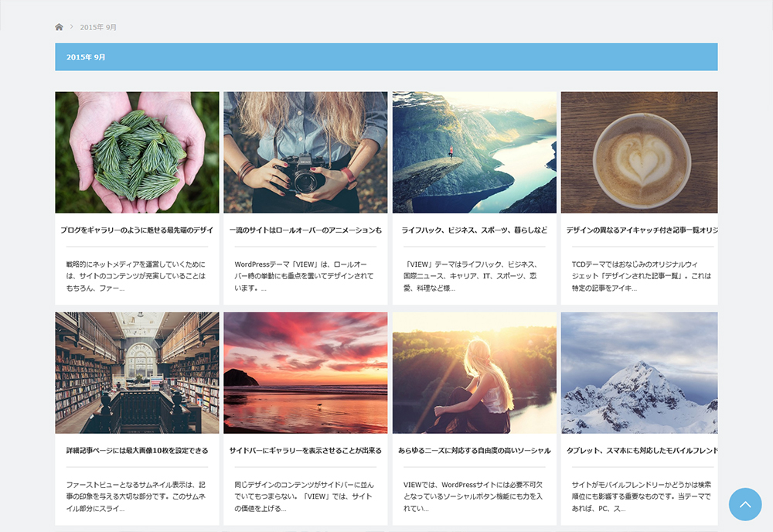Image resolution: width=773 pixels, height=532 pixels.
Task: Open article titled タブレット、スマホにも対応した
Action: pos(642,451)
